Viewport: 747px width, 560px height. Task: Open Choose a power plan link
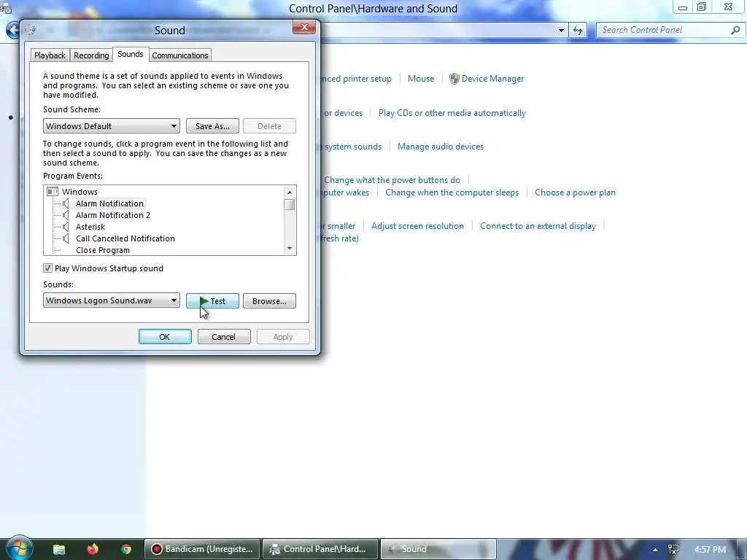click(575, 192)
